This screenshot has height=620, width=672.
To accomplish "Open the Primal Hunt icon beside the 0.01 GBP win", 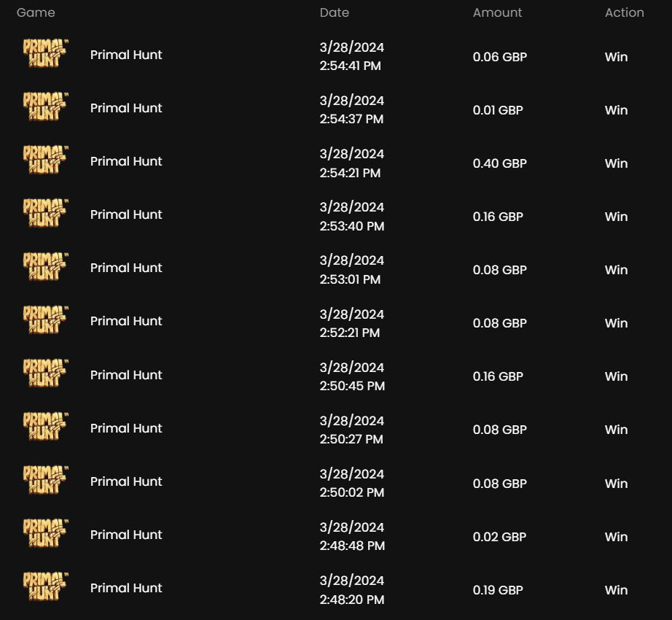I will point(45,108).
